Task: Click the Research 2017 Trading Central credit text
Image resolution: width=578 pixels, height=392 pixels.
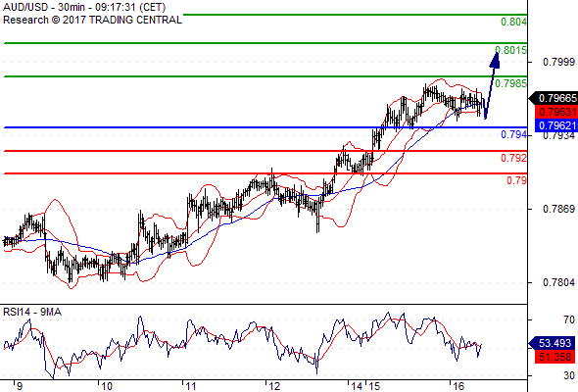Action: 92,20
